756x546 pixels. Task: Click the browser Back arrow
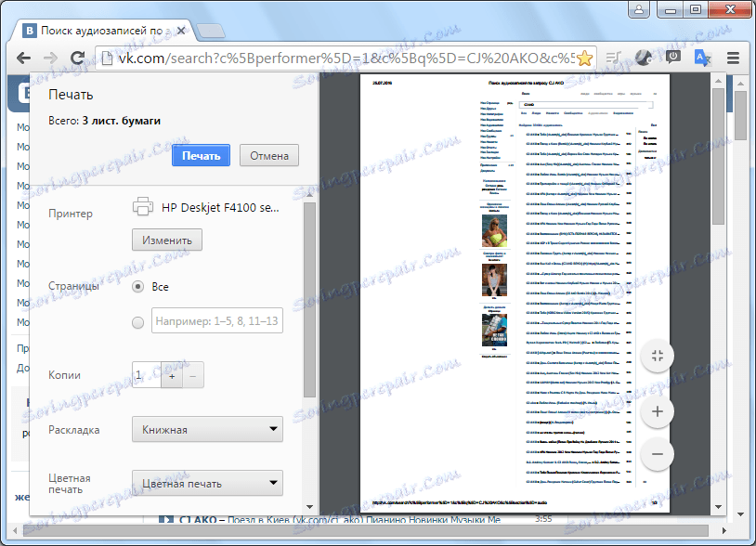(x=23, y=58)
